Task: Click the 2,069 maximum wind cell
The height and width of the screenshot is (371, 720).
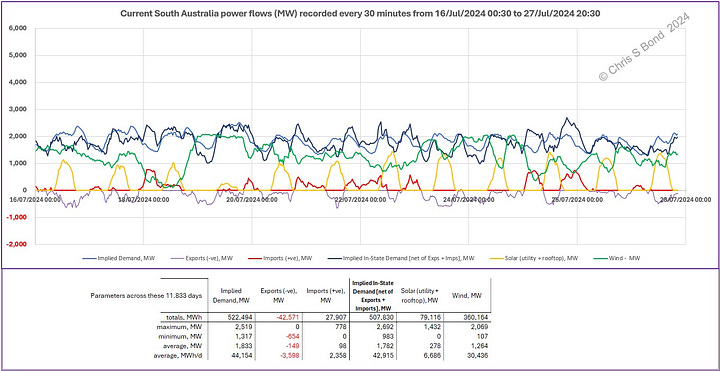Action: pyautogui.click(x=478, y=328)
